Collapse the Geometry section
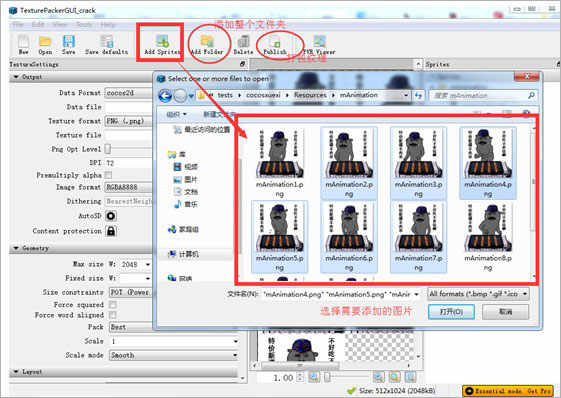Screen dimensions: 561x398 pos(16,248)
